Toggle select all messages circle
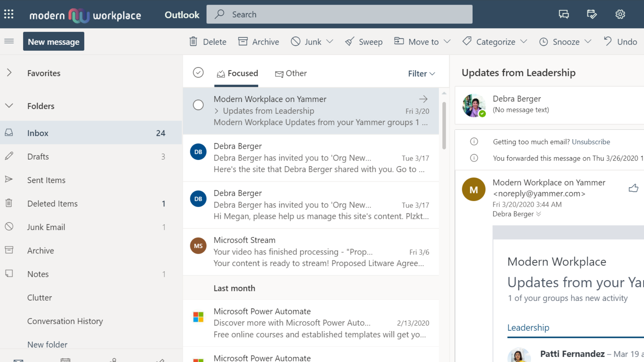 pos(198,72)
